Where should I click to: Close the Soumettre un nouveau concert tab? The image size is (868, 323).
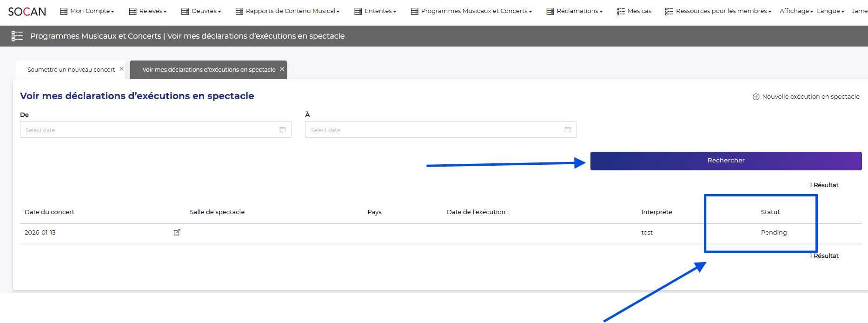(x=122, y=69)
